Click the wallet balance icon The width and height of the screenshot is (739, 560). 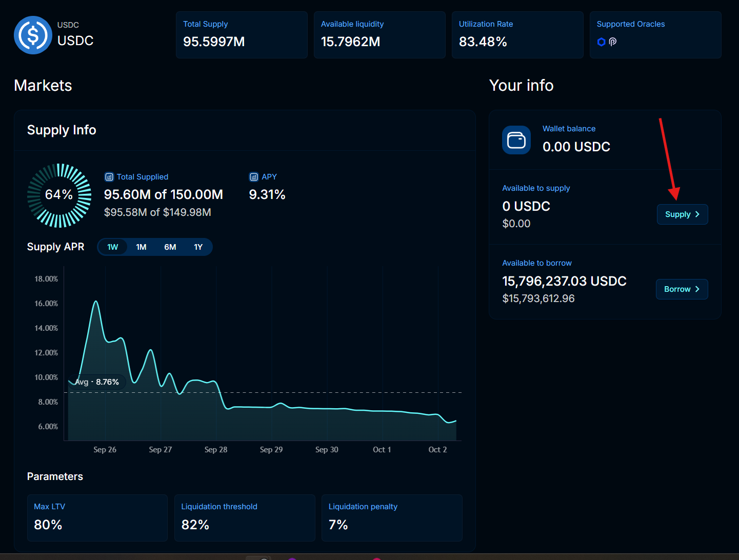(x=516, y=140)
